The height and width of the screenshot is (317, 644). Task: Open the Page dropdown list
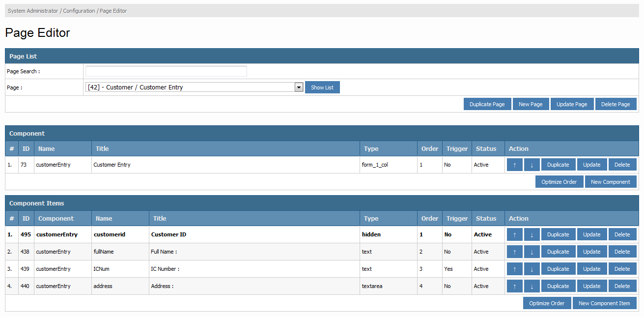pos(298,87)
